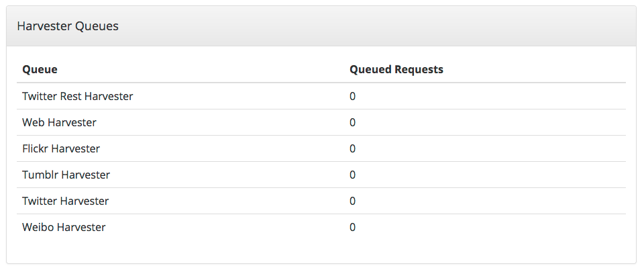This screenshot has height=272, width=644.
Task: Click the word Flickr in the queue list
Action: [x=35, y=148]
